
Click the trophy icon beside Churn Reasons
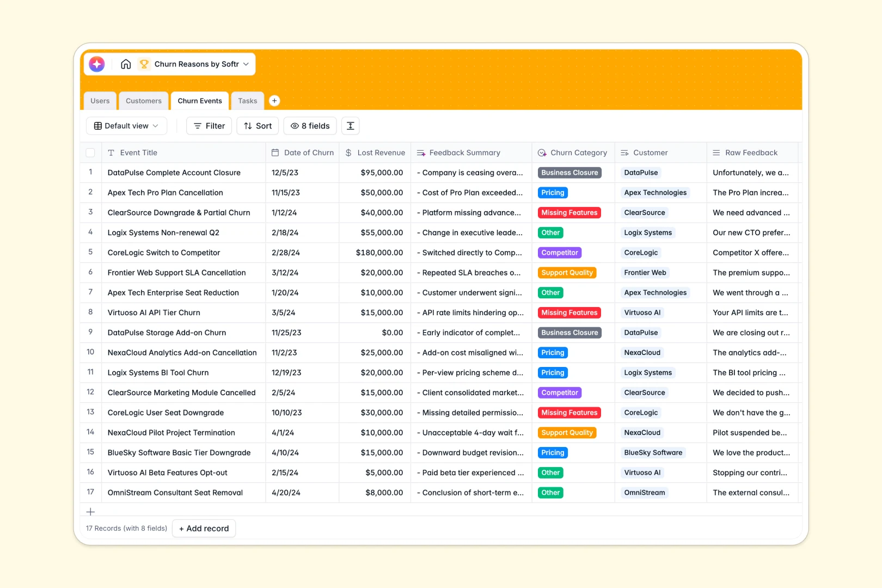click(x=144, y=64)
